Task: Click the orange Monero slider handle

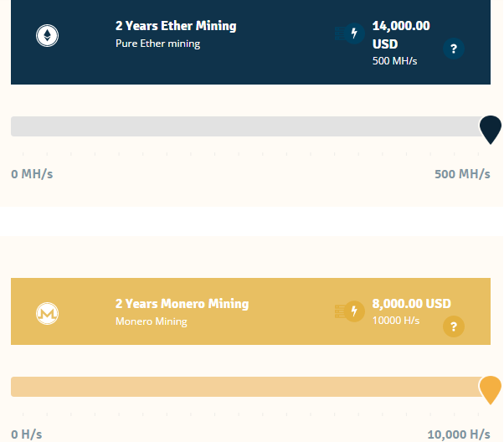Action: coord(490,389)
